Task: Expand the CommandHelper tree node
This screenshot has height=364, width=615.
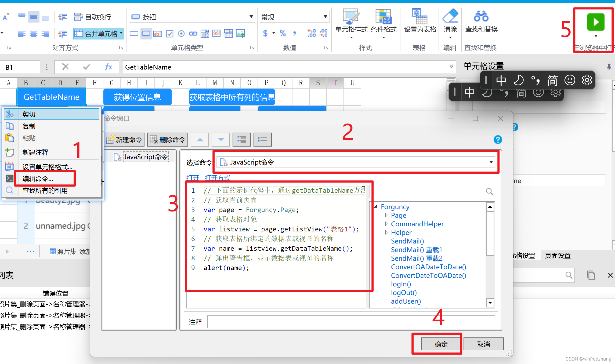Action: (386, 224)
